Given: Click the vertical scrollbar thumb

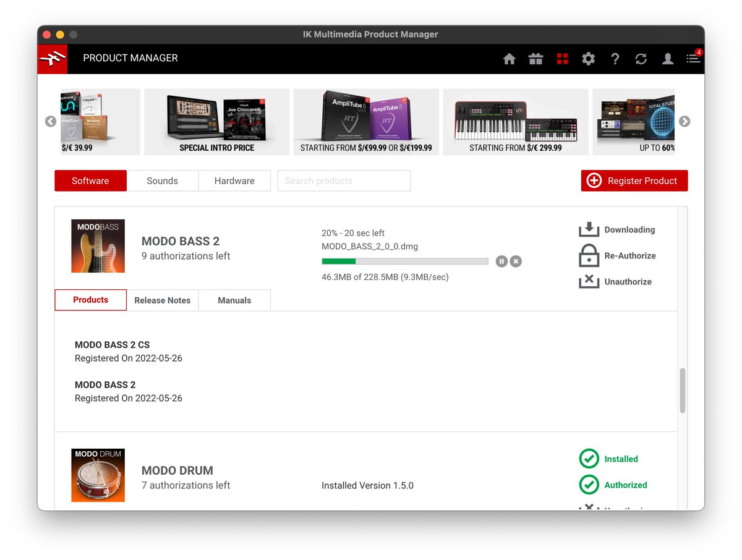Looking at the screenshot, I should [683, 391].
